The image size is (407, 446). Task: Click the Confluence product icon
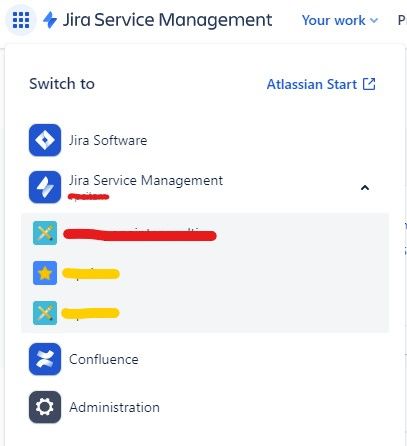point(45,359)
